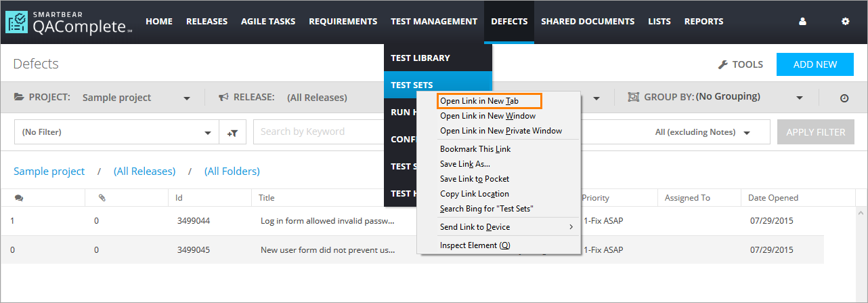Click the QAComplete logo
The width and height of the screenshot is (868, 303).
pyautogui.click(x=69, y=22)
